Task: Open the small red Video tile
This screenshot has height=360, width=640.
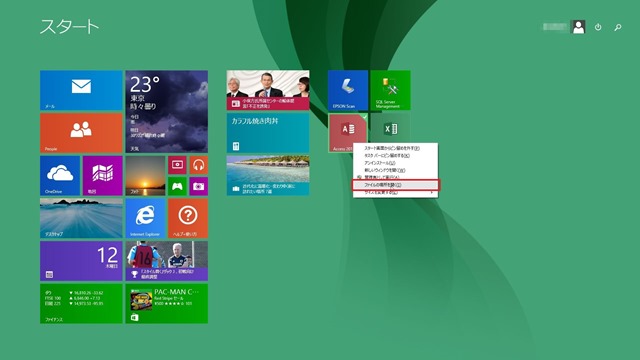Action: click(x=177, y=165)
